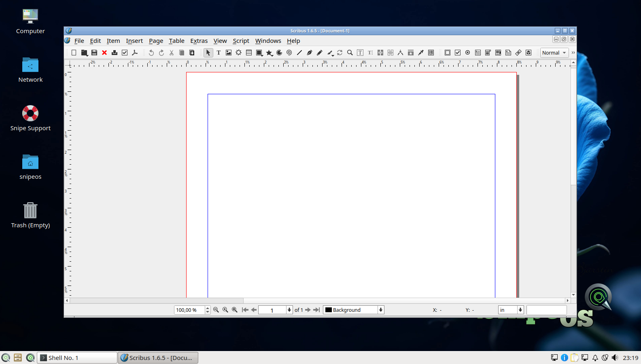Open the Insert menu
The width and height of the screenshot is (641, 364).
point(134,41)
